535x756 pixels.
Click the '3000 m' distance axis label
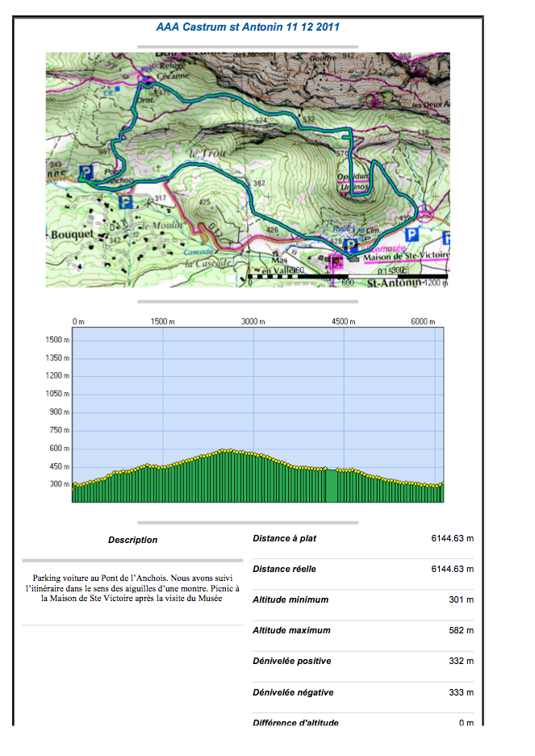[253, 322]
